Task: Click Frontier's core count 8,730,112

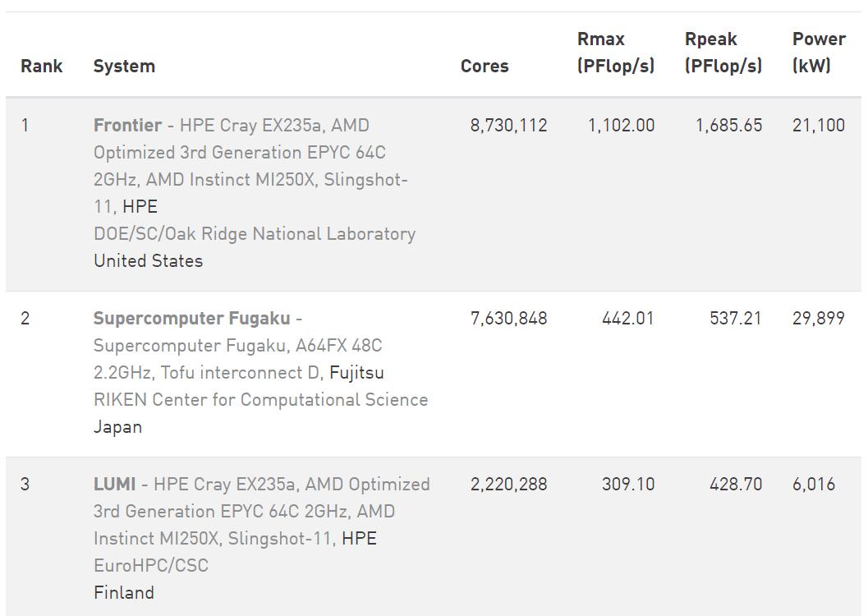Action: pos(508,126)
